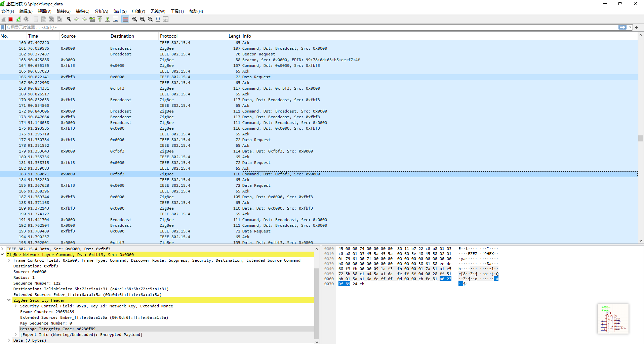
Task: Click the find packet magnifier icon
Action: click(x=69, y=19)
